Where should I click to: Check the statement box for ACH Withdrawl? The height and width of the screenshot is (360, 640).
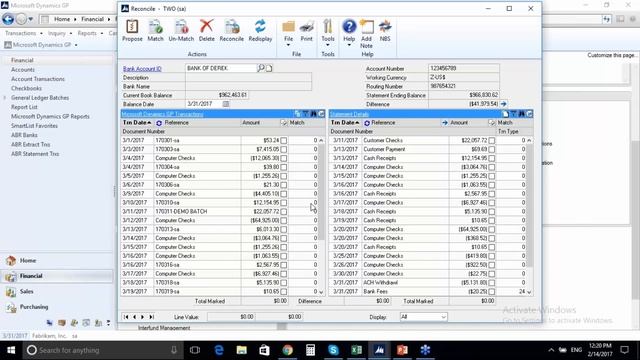492,283
